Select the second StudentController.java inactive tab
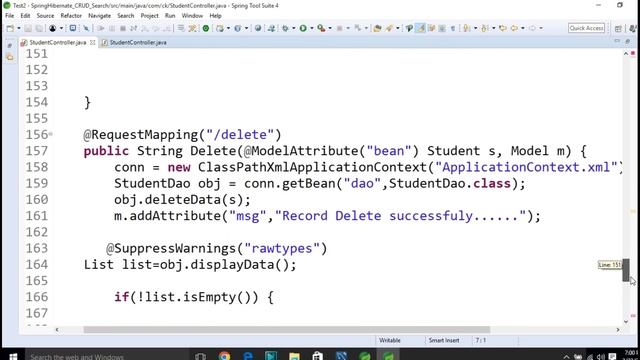 134,42
